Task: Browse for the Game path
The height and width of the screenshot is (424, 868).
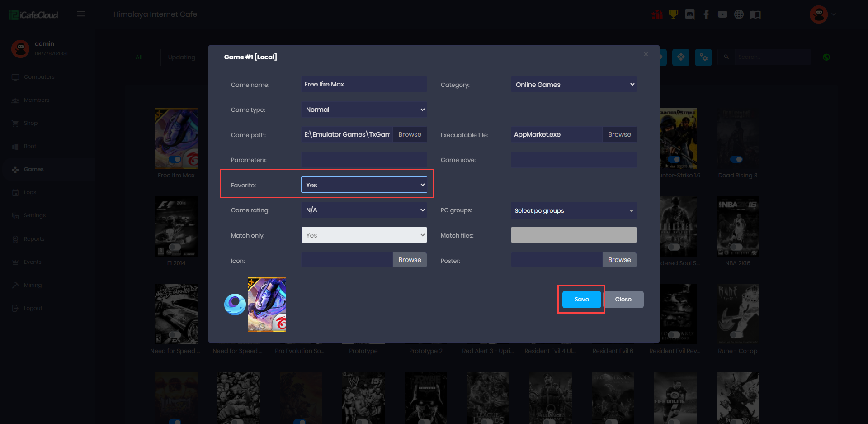Action: (410, 134)
